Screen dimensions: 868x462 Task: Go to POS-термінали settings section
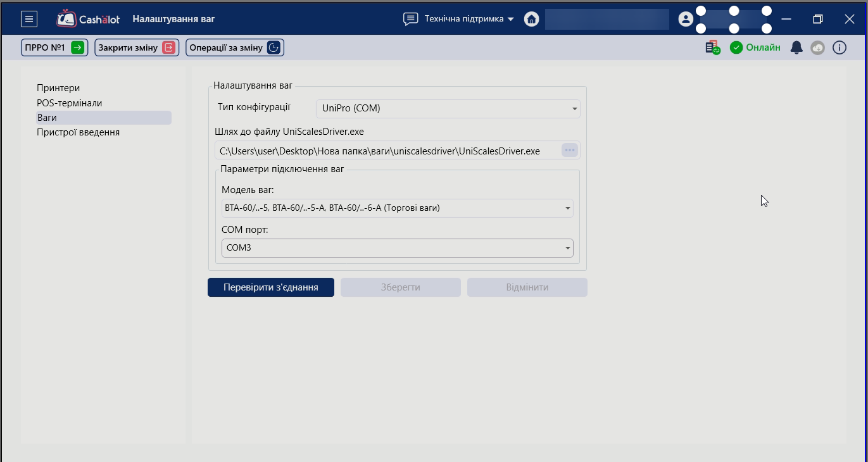tap(69, 103)
